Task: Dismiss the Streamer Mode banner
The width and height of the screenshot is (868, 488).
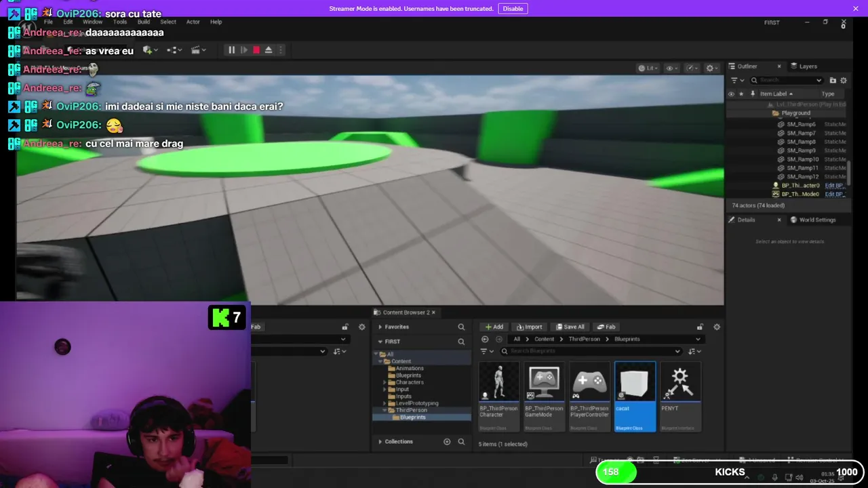Action: click(855, 9)
